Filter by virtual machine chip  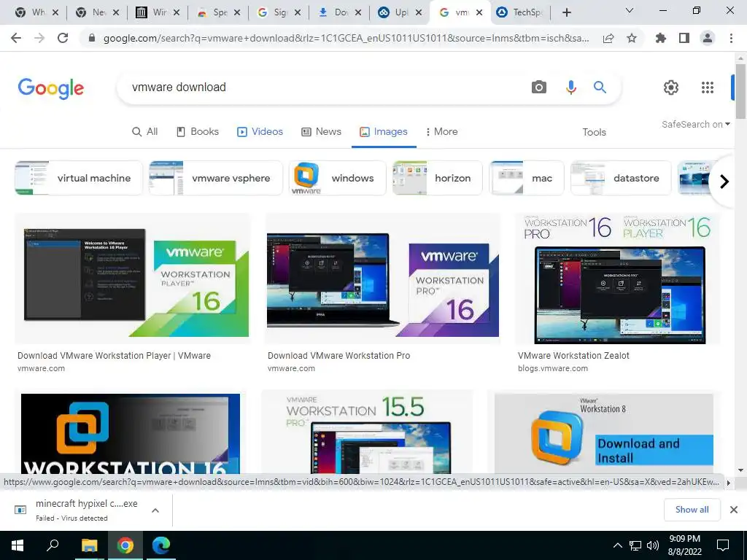(79, 178)
